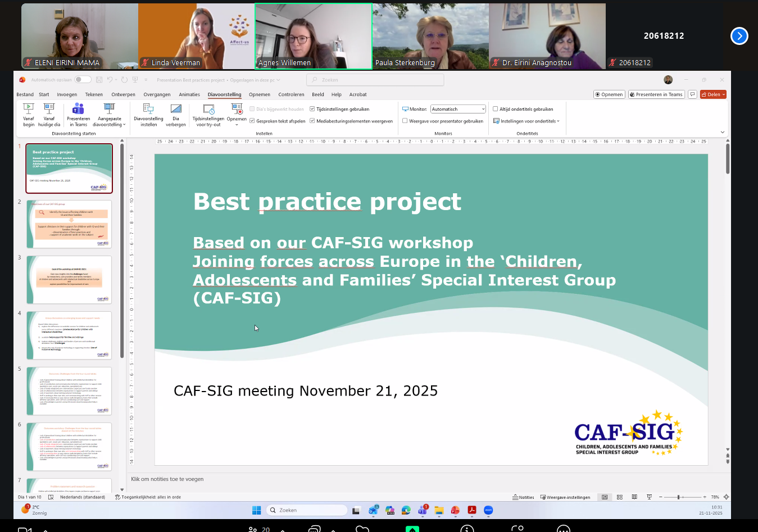Open the Overgangen ribbon tab
The image size is (758, 532).
[157, 94]
